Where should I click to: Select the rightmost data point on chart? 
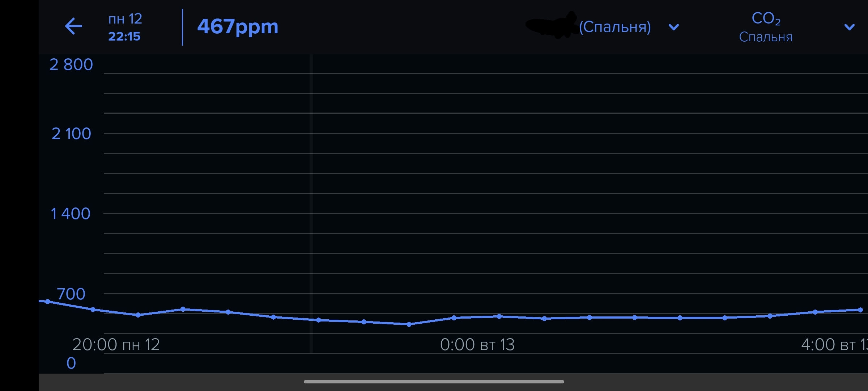pyautogui.click(x=860, y=310)
